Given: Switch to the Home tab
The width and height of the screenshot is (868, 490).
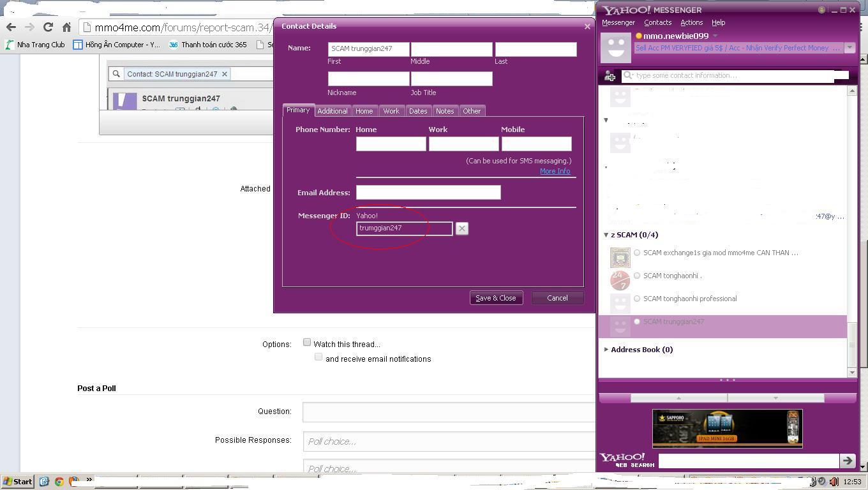Looking at the screenshot, I should tap(364, 111).
